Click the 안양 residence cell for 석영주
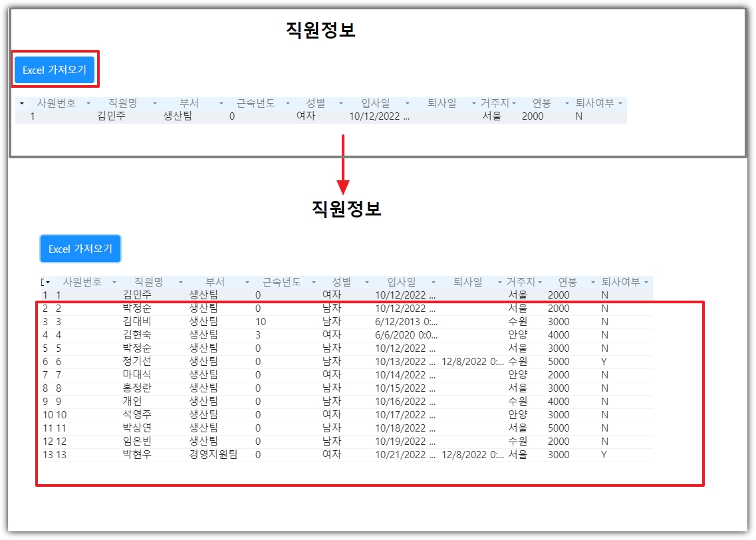This screenshot has height=540, width=756. [518, 415]
